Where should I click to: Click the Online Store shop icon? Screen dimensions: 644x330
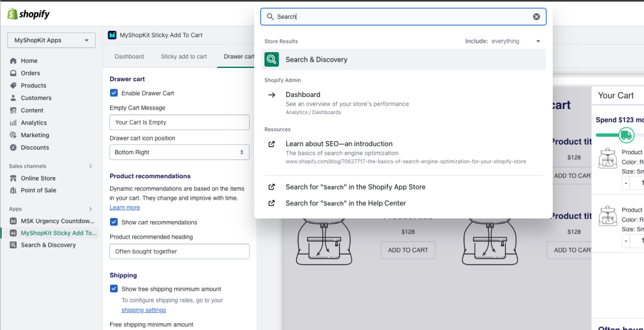click(13, 178)
